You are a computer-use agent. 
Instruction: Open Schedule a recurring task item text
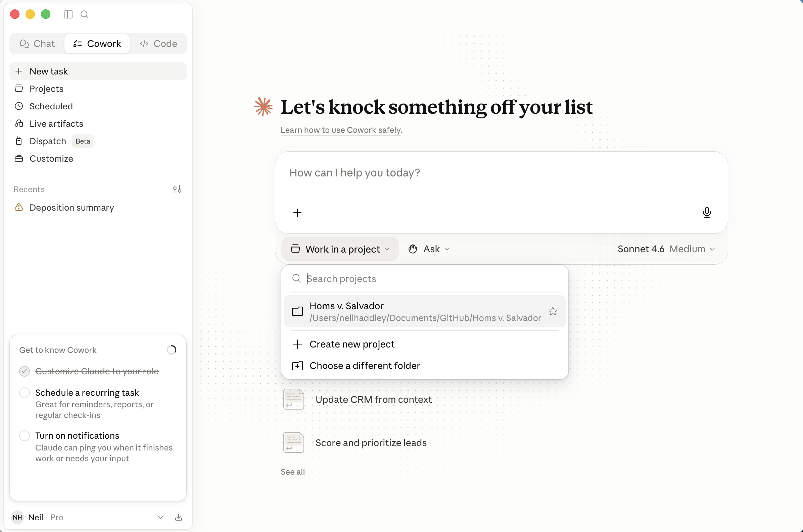(87, 392)
